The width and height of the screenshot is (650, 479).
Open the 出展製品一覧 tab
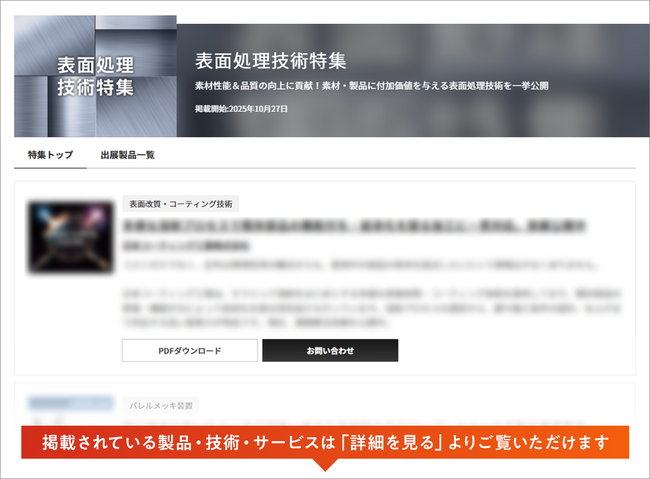(x=127, y=155)
